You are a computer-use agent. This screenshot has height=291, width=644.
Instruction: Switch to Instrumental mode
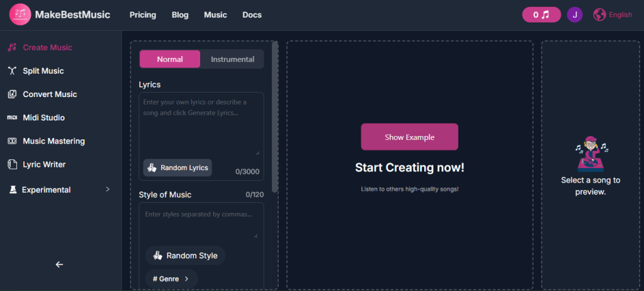click(232, 59)
